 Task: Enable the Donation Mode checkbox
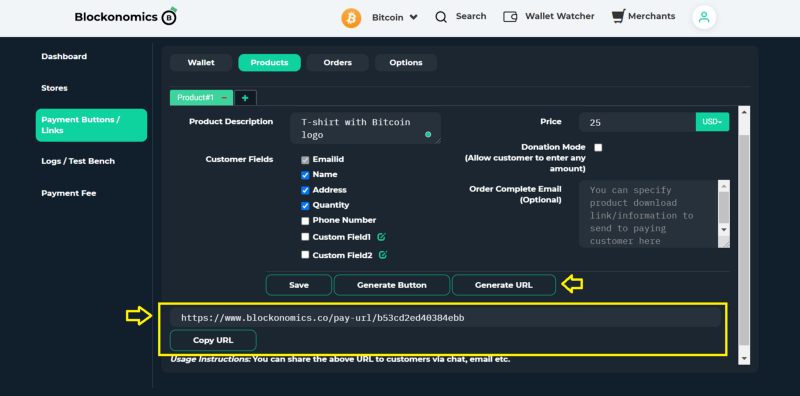click(x=598, y=147)
